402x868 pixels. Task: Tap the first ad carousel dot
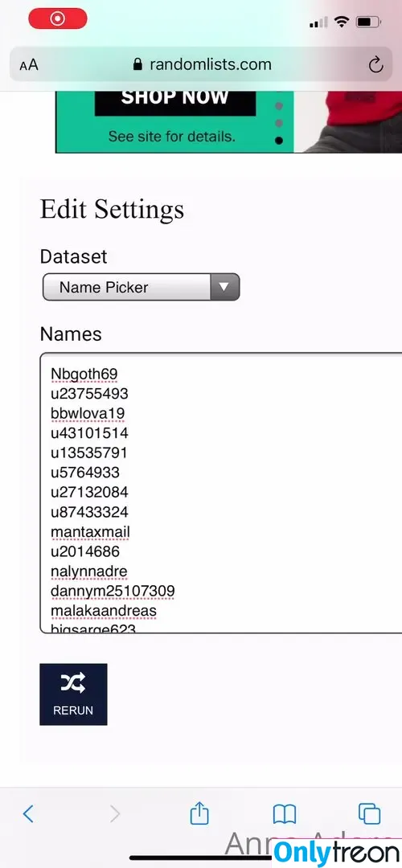pyautogui.click(x=279, y=105)
